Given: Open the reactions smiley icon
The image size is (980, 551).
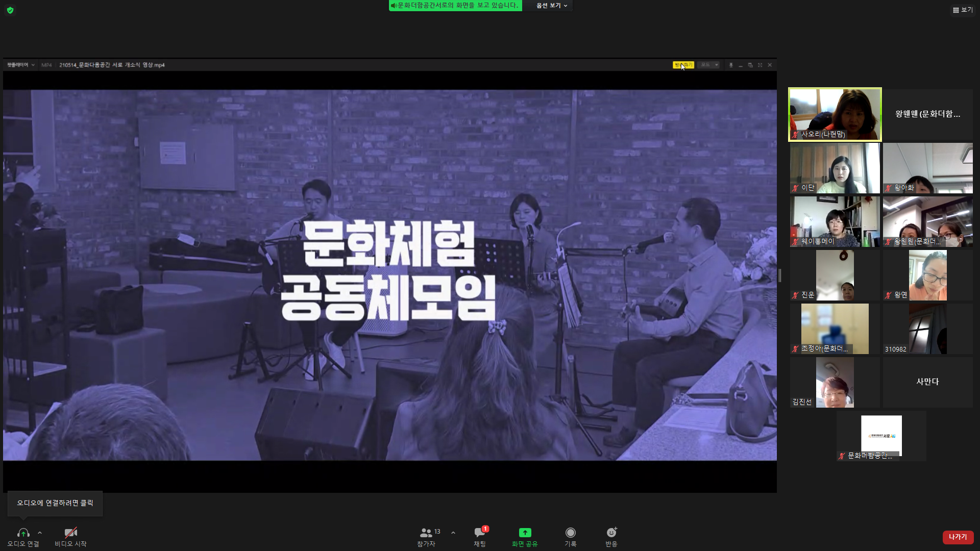Looking at the screenshot, I should coord(611,533).
